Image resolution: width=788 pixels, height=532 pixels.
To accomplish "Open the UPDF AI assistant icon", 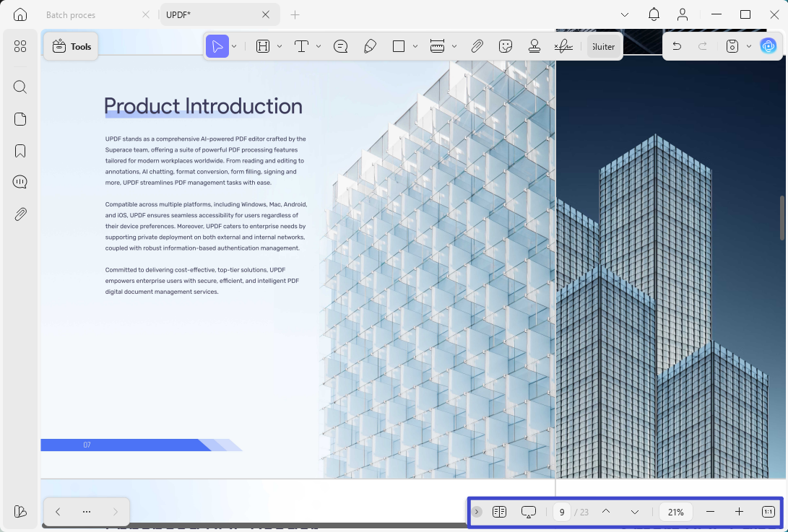I will pyautogui.click(x=768, y=46).
